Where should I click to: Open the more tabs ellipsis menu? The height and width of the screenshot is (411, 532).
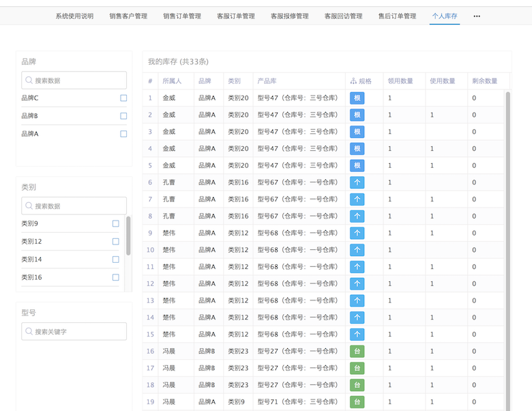[x=476, y=16]
